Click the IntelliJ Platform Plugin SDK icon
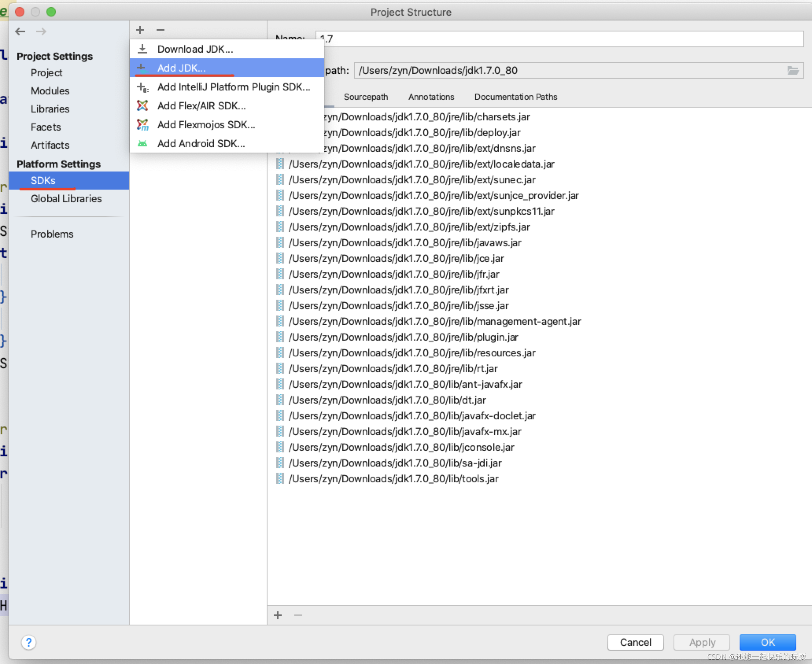The image size is (812, 664). pyautogui.click(x=142, y=87)
